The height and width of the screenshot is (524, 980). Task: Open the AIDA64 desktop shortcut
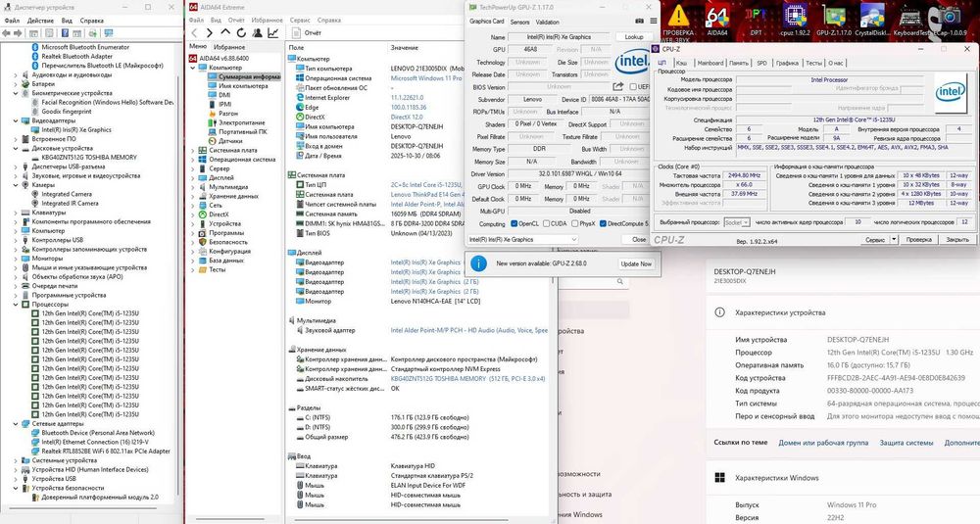point(717,20)
